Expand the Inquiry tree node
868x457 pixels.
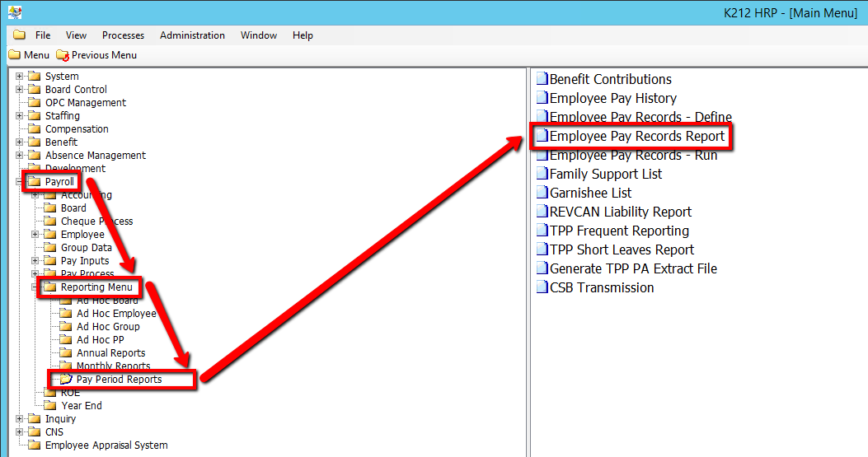click(19, 419)
